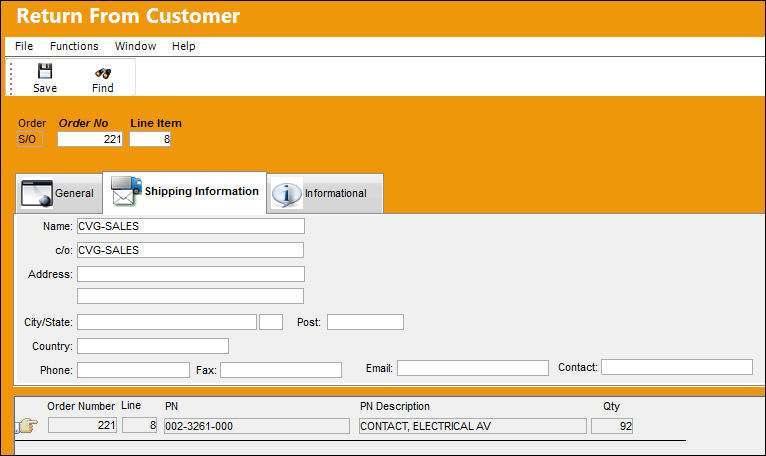Click the small State input field
Viewport: 766px width, 456px height.
pos(271,322)
